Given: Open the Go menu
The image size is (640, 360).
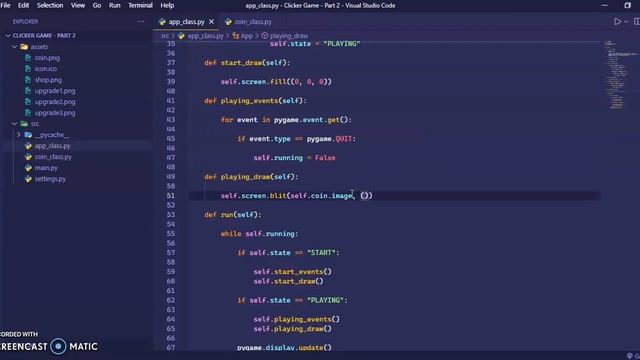Looking at the screenshot, I should pos(97,5).
